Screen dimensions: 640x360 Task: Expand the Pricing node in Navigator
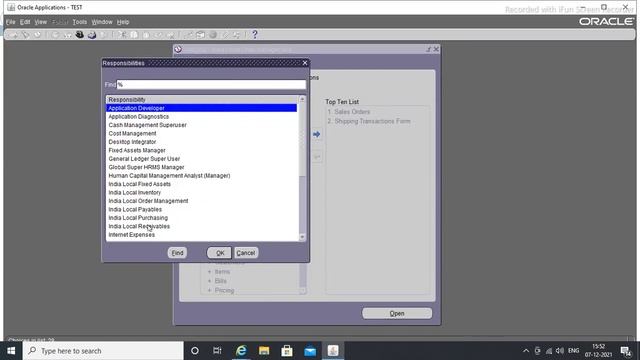point(210,291)
